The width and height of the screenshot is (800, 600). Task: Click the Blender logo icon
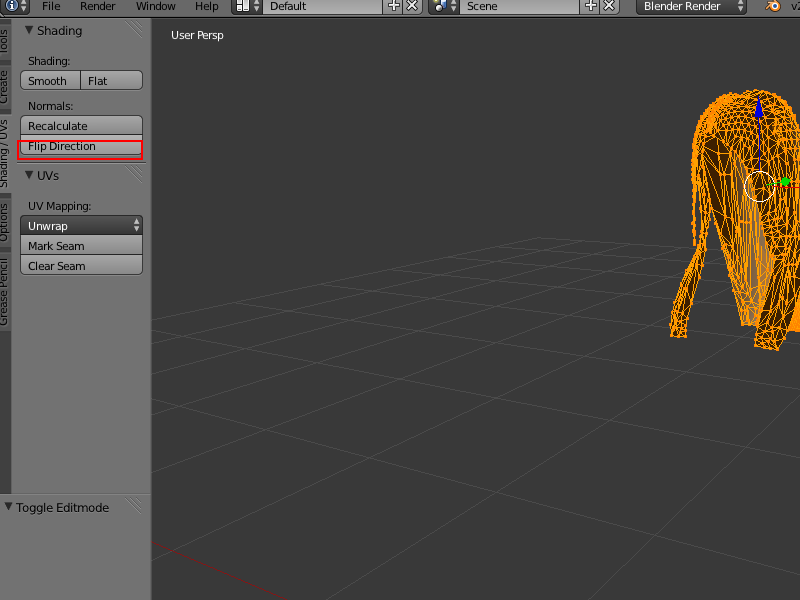(773, 6)
